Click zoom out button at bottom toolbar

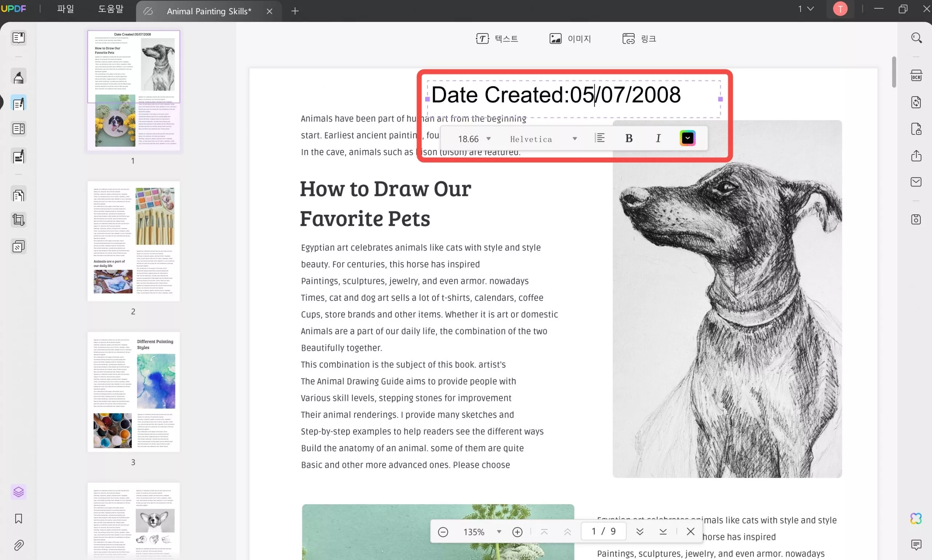443,531
